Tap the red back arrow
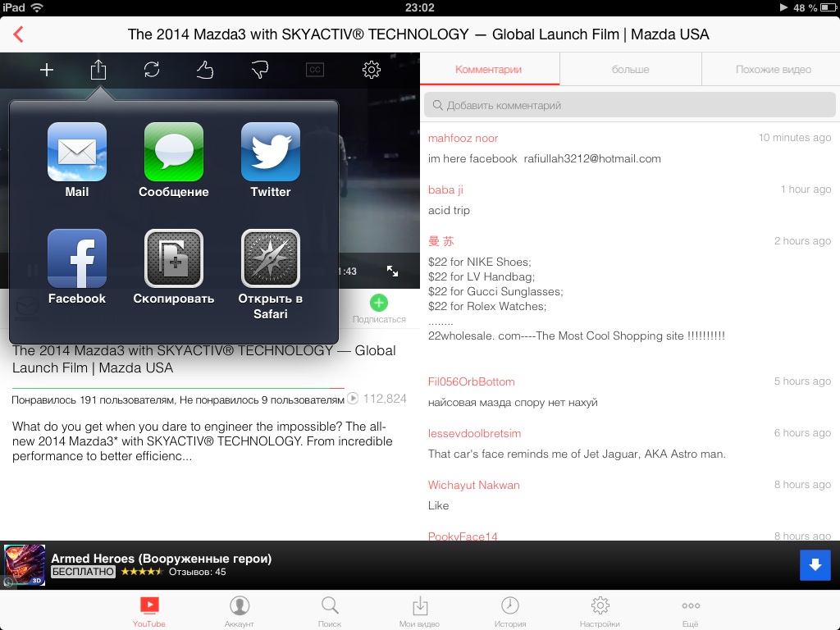The height and width of the screenshot is (630, 840). (x=18, y=34)
